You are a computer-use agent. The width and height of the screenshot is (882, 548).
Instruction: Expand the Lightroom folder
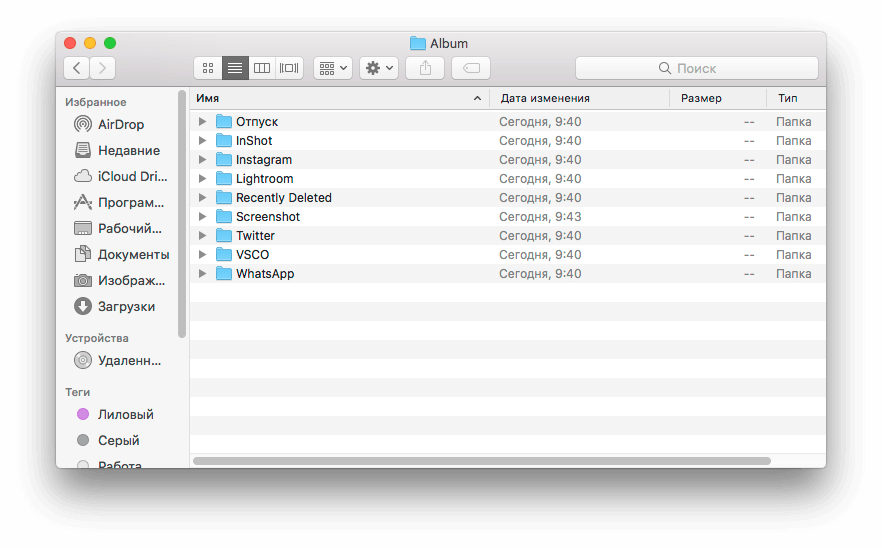pos(202,178)
